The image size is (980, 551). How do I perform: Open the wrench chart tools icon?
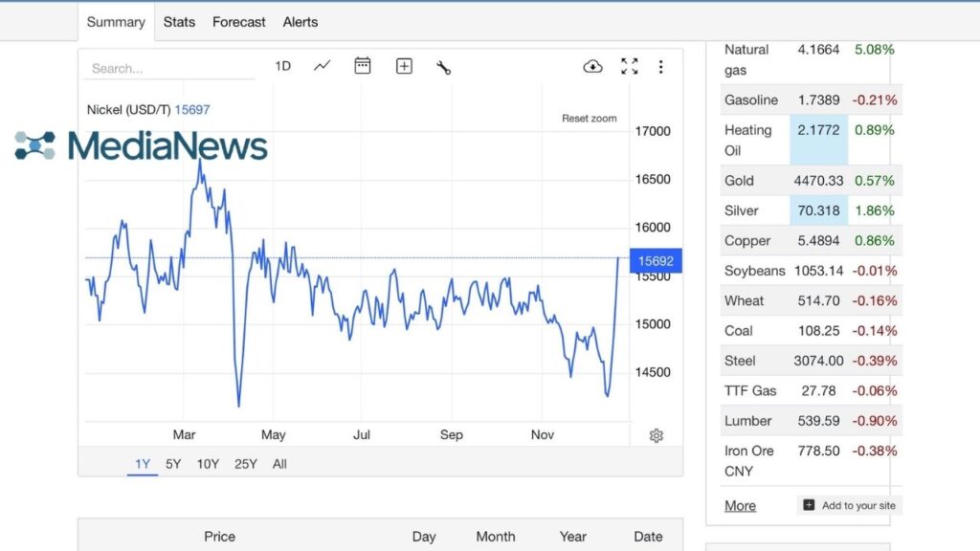[443, 67]
